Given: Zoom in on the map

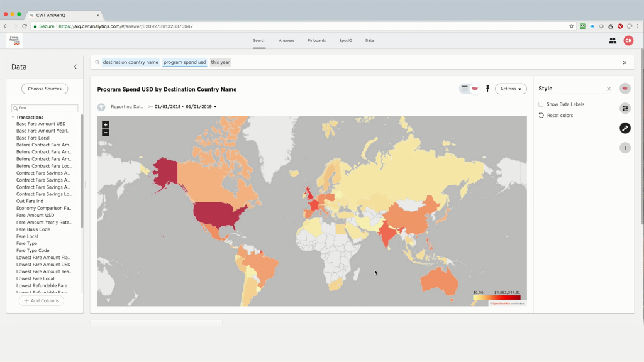Looking at the screenshot, I should tap(106, 124).
